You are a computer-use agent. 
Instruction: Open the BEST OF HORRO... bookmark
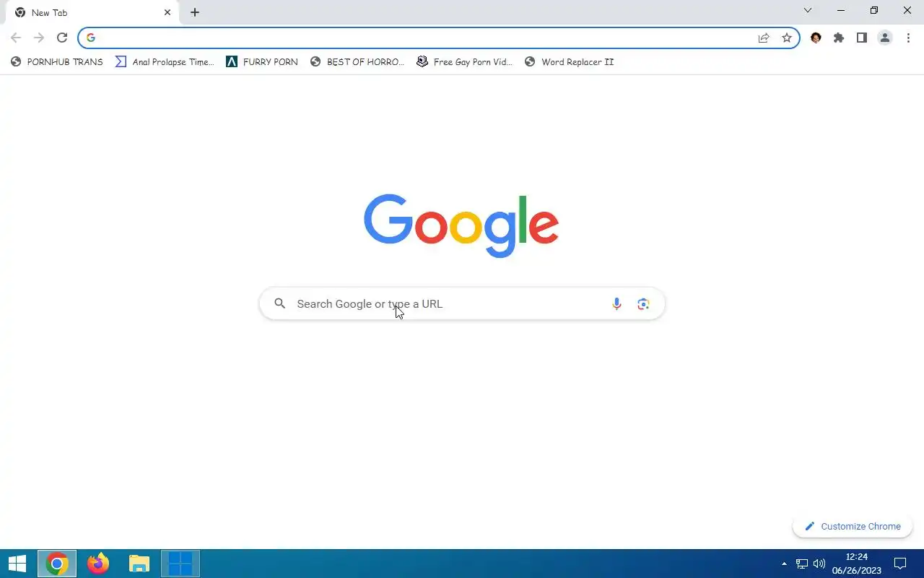pos(357,61)
